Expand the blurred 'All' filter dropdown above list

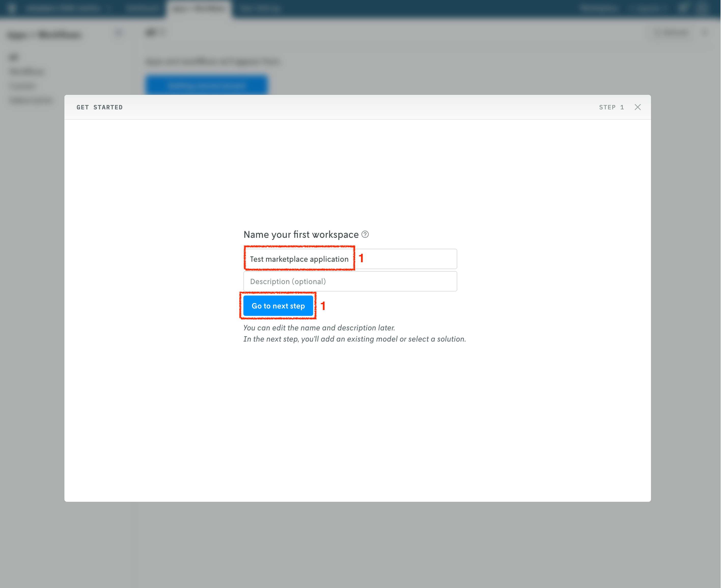point(154,33)
